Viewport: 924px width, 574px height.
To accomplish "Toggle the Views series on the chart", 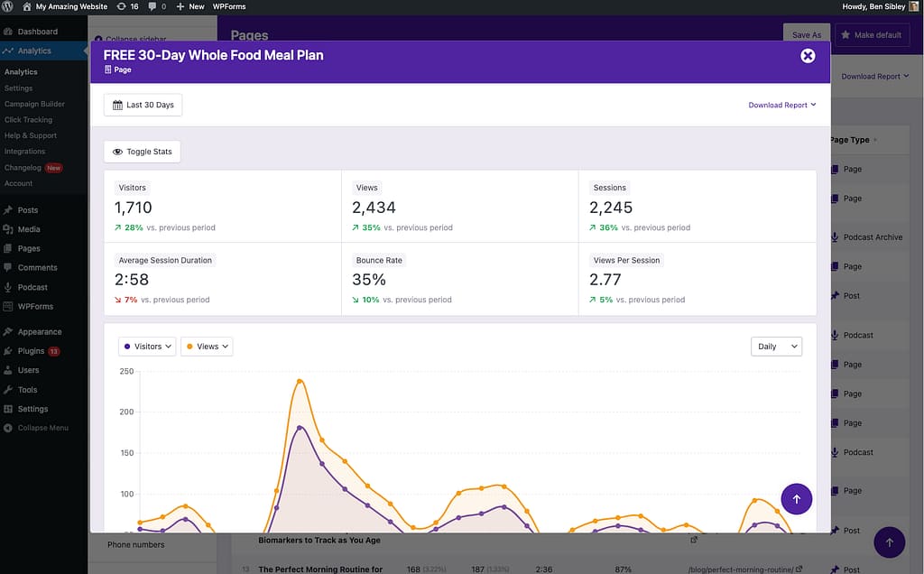I will point(206,346).
